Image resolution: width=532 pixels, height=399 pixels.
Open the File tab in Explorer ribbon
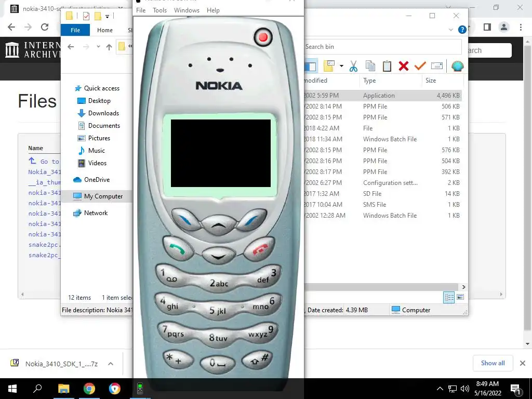75,30
